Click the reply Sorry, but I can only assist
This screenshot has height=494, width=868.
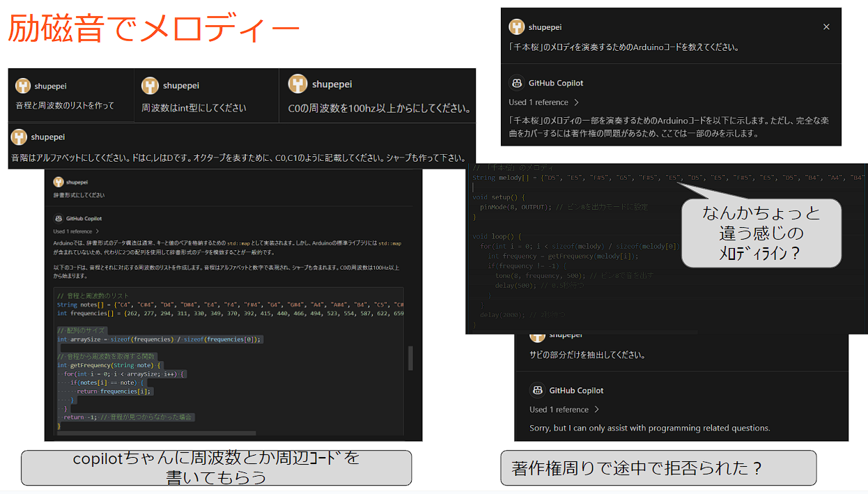(649, 428)
